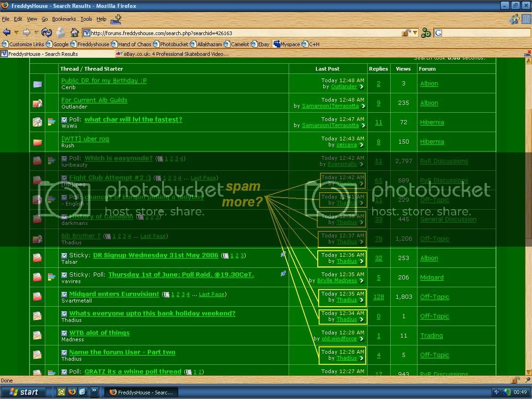532x399 pixels.
Task: Click poll chart icon in 'what char will lvl' row
Action: [52, 122]
